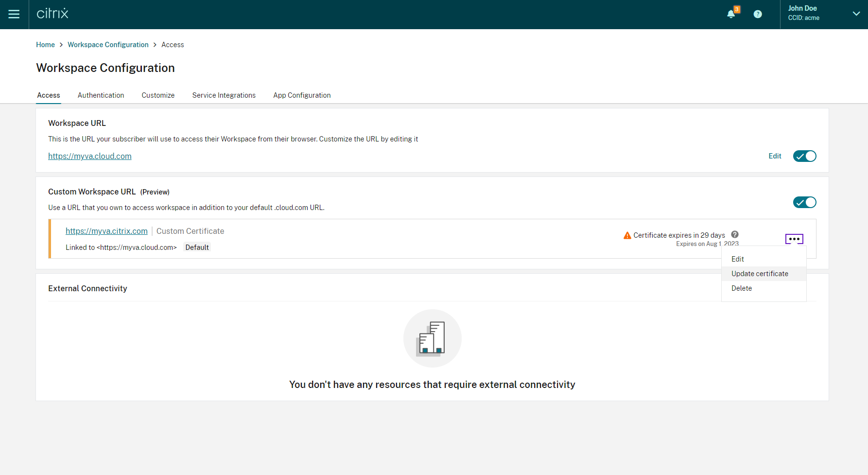Click the Citrix logo
This screenshot has height=475, width=868.
tap(52, 14)
